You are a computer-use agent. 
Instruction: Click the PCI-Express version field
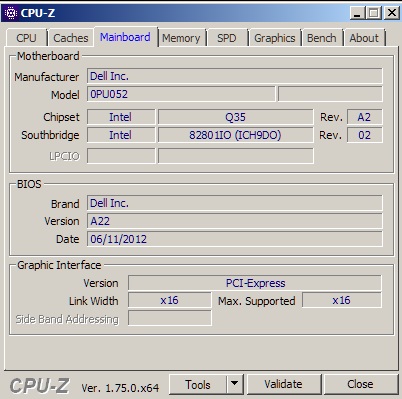click(x=255, y=283)
